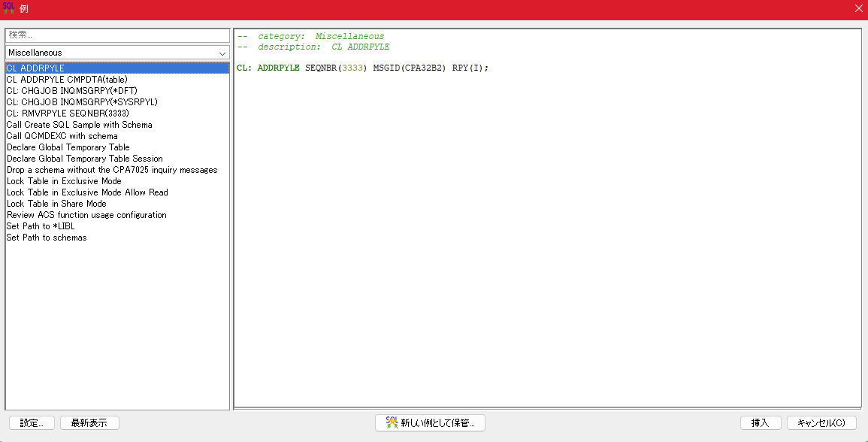Open the 設定 settings button
Screen dimensions: 868x442
point(32,422)
